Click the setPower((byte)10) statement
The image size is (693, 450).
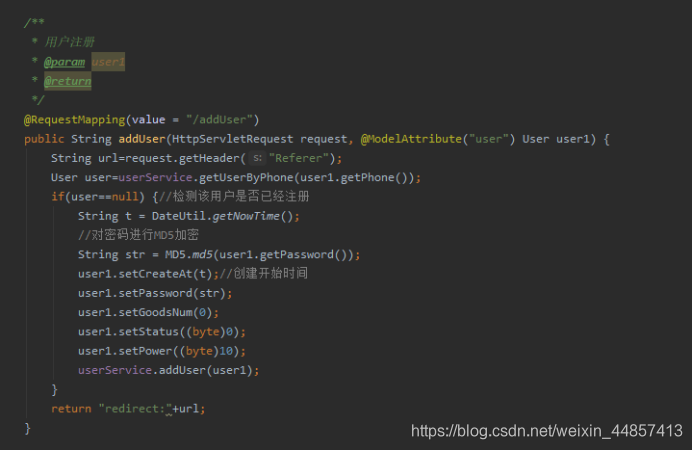point(162,351)
